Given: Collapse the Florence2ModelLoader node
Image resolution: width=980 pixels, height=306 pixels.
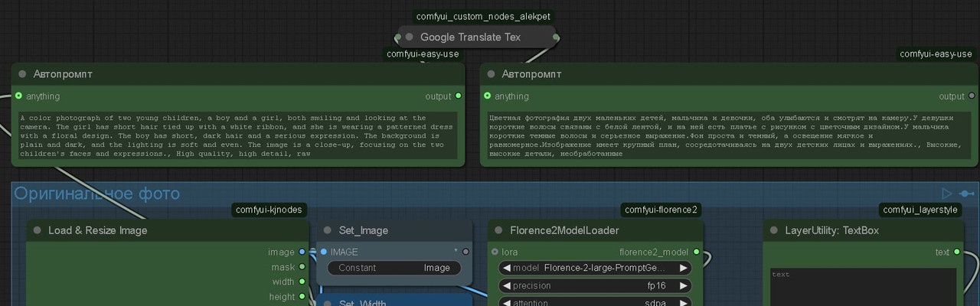Looking at the screenshot, I should point(499,230).
